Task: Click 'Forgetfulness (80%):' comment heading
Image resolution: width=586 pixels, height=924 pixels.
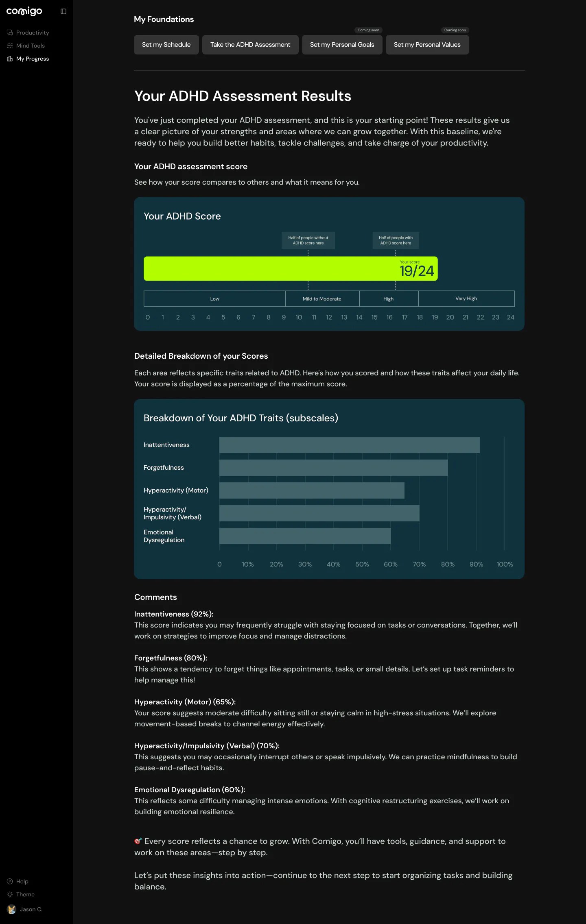Action: pyautogui.click(x=171, y=658)
